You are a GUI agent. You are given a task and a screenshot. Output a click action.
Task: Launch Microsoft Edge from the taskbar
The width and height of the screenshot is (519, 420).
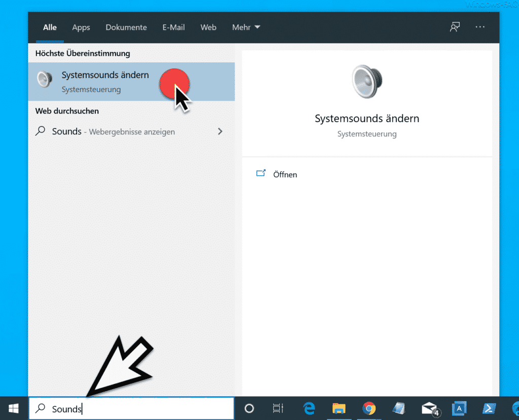click(309, 408)
